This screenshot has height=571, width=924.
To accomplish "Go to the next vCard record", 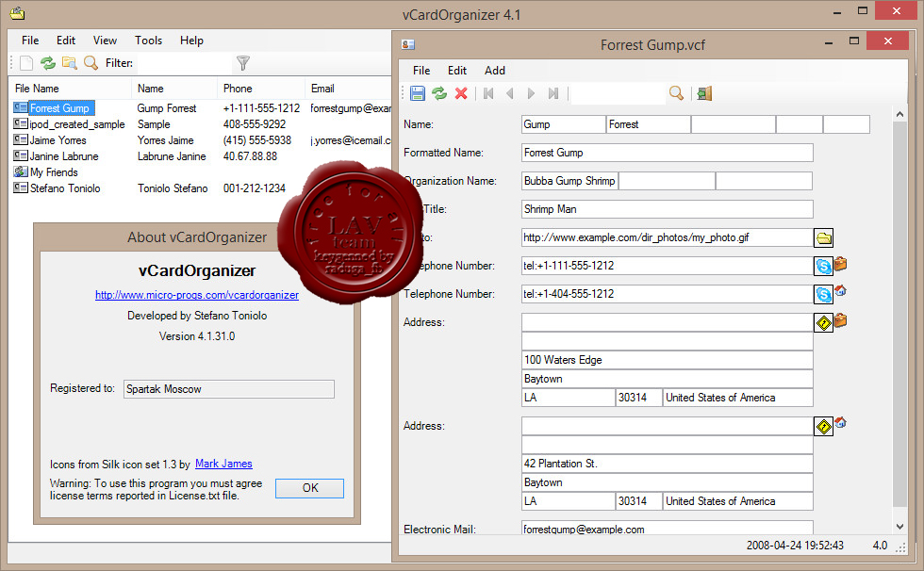I will pyautogui.click(x=532, y=93).
